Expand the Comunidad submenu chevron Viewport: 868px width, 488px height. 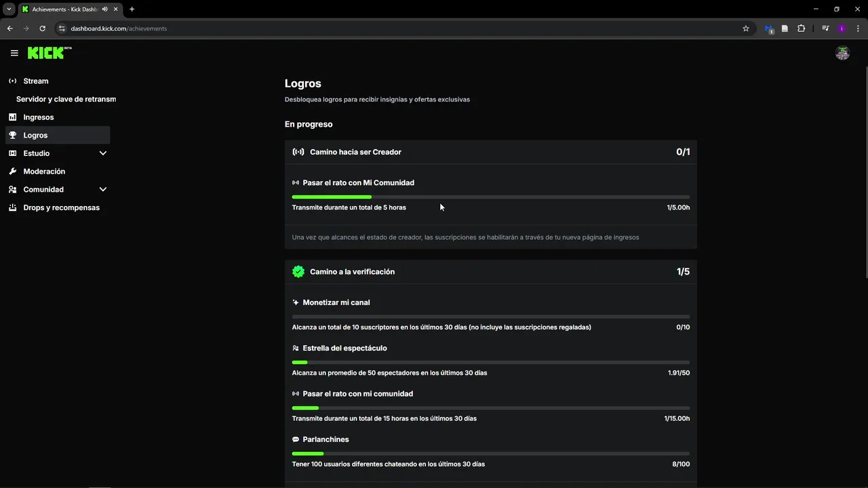[x=103, y=190]
